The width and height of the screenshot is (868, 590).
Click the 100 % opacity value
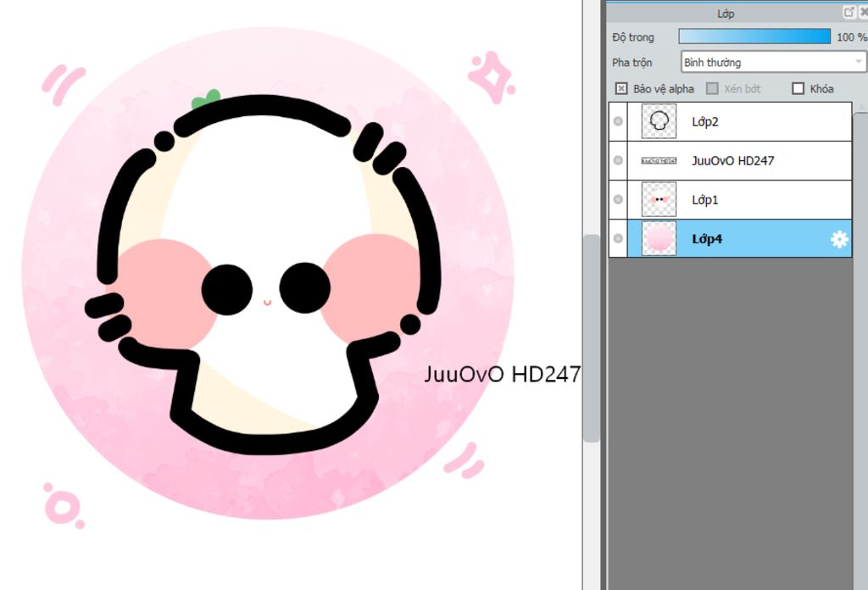(851, 37)
